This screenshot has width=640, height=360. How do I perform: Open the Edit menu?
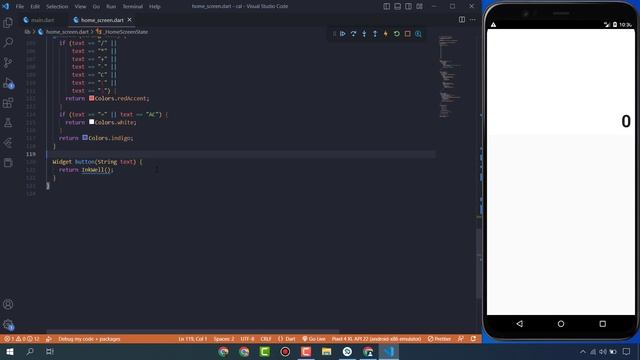(x=35, y=7)
